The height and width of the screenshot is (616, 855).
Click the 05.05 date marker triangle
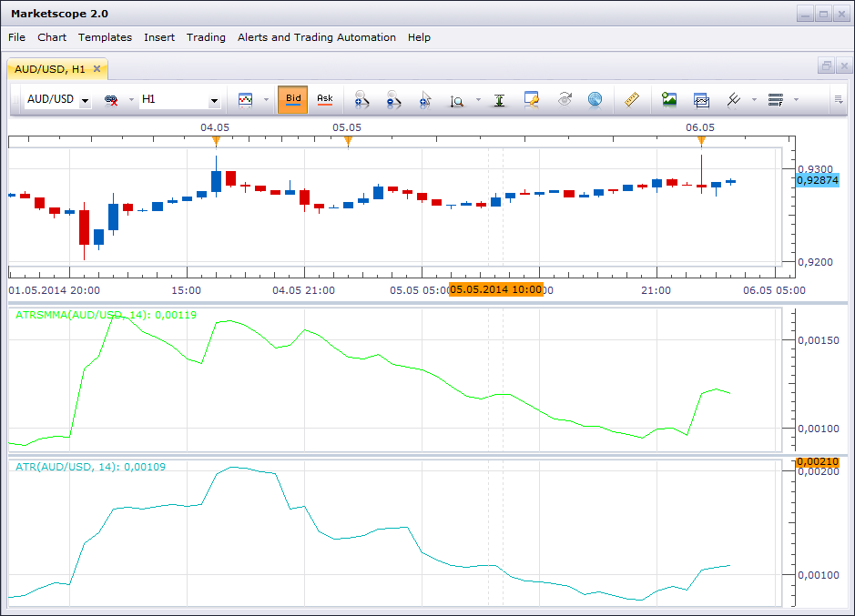[348, 142]
